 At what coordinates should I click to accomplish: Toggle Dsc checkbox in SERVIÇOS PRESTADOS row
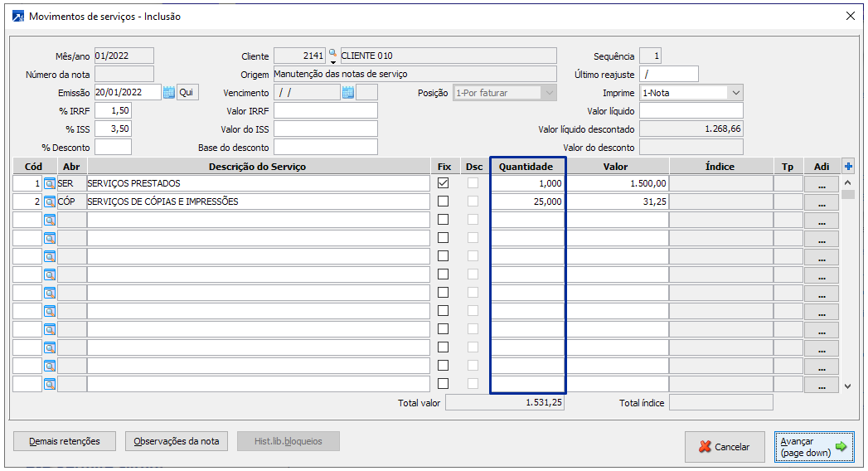473,183
